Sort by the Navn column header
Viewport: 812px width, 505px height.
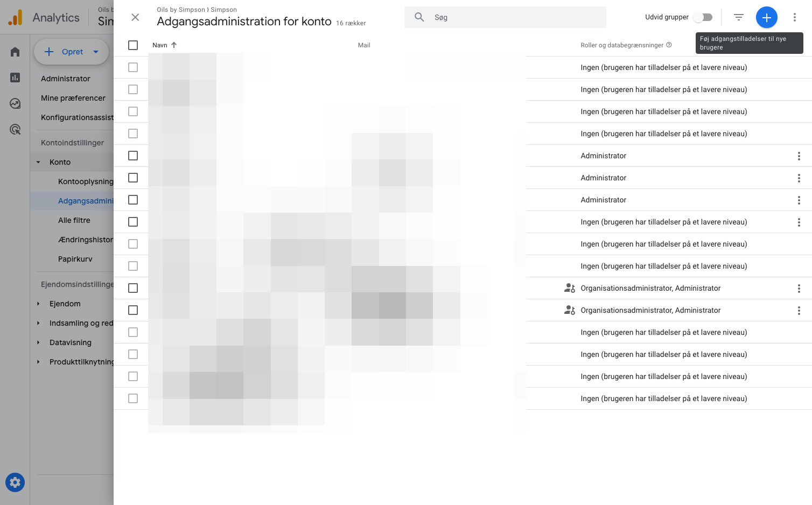pos(164,45)
